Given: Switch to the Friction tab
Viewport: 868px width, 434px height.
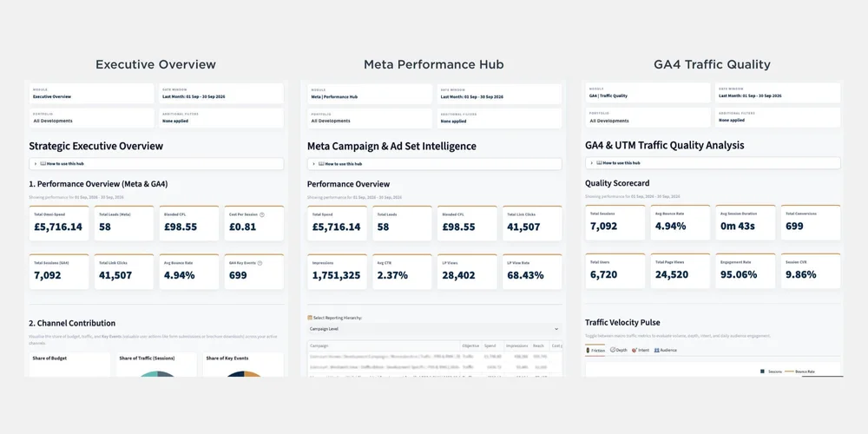Looking at the screenshot, I should point(595,351).
